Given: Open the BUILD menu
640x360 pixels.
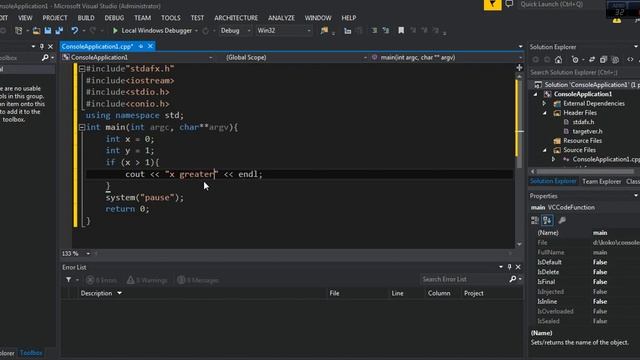Looking at the screenshot, I should (86, 18).
